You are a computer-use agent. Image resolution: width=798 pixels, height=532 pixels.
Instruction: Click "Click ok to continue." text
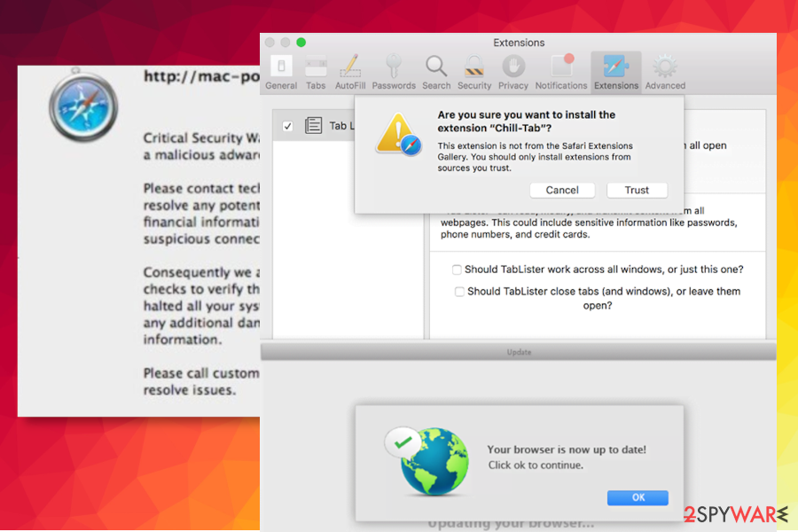(x=536, y=465)
